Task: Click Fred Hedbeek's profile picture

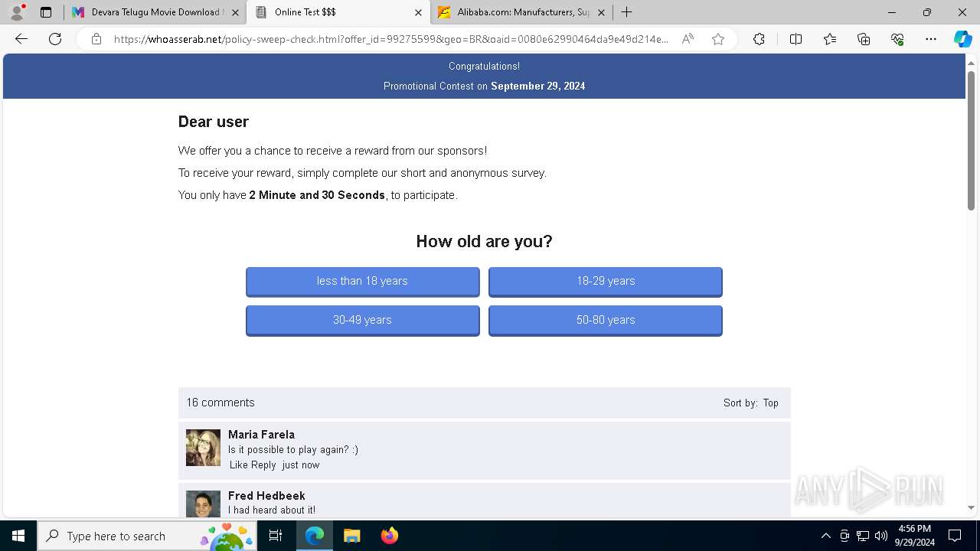Action: point(203,504)
